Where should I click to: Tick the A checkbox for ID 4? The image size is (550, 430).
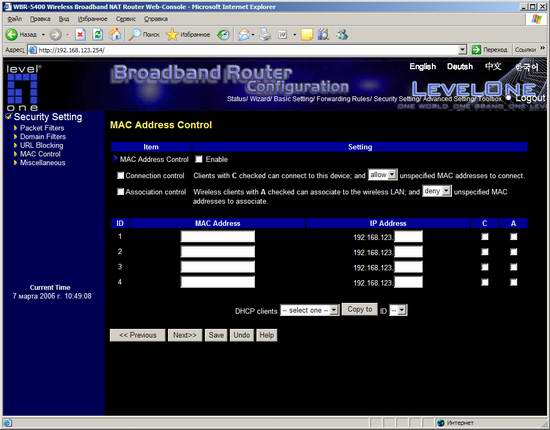click(514, 282)
